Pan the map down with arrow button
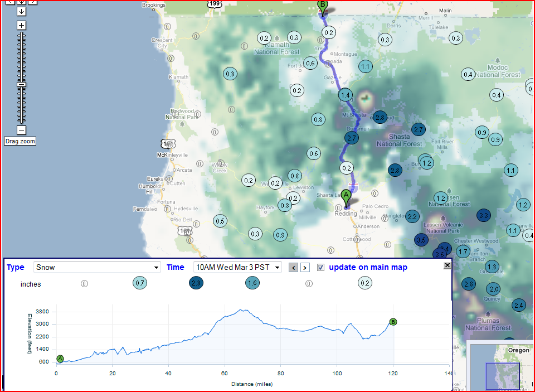This screenshot has width=535, height=392. point(21,11)
